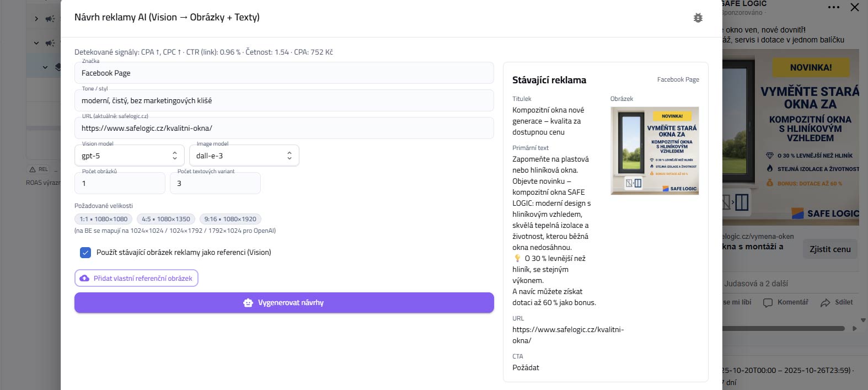Click the Sdílet share arrow icon
Viewport: 868px width, 390px height.
825,303
